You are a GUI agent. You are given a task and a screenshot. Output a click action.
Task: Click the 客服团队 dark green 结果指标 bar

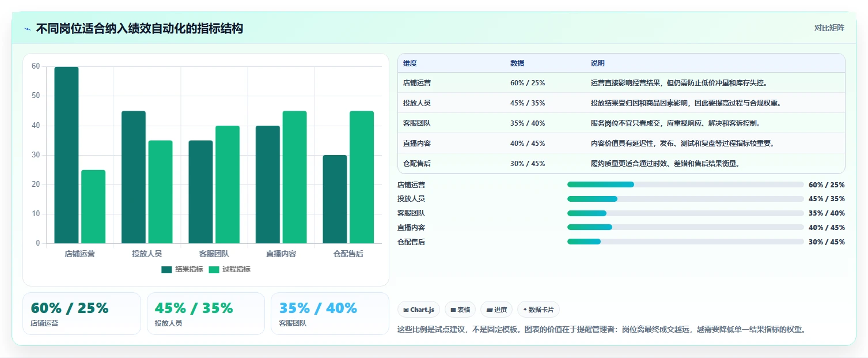[x=200, y=192]
